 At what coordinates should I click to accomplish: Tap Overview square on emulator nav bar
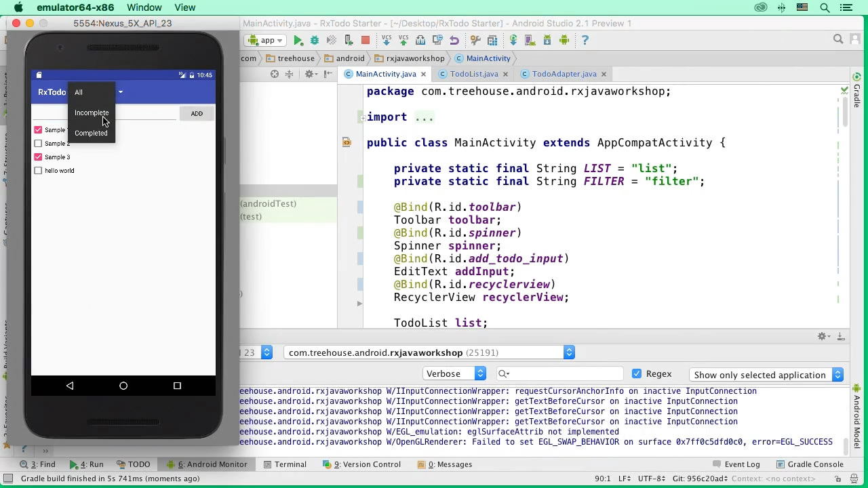click(177, 386)
